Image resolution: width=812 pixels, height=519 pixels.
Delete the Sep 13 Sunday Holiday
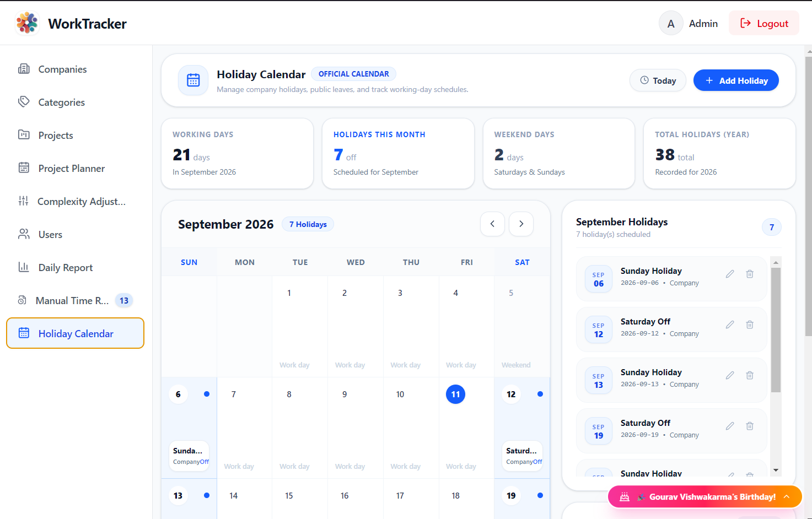(750, 375)
